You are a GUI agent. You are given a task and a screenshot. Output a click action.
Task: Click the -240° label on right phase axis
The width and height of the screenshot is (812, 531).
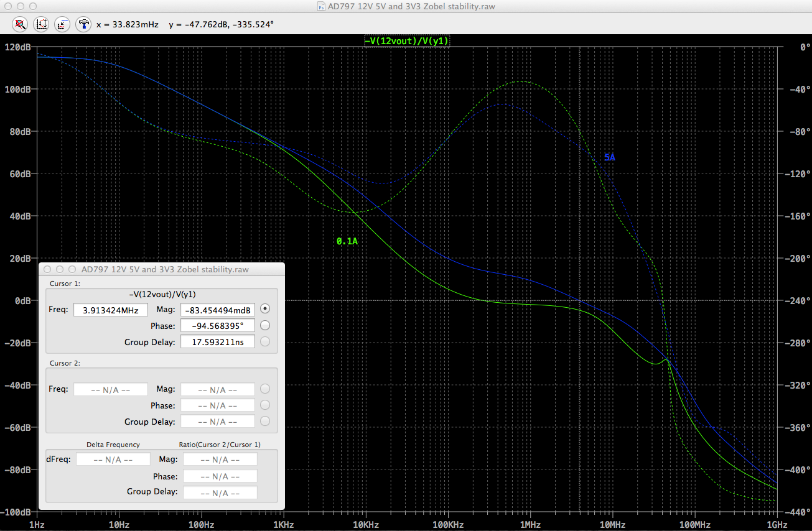(x=798, y=301)
